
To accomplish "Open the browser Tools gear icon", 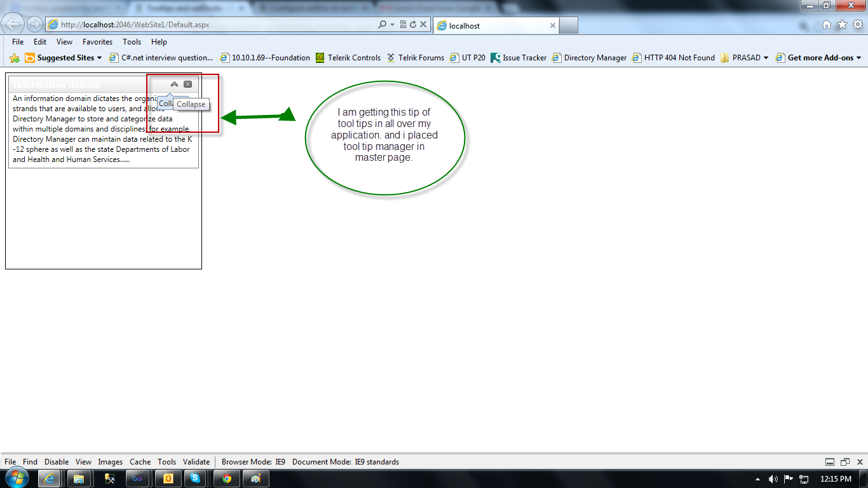I will [x=858, y=25].
